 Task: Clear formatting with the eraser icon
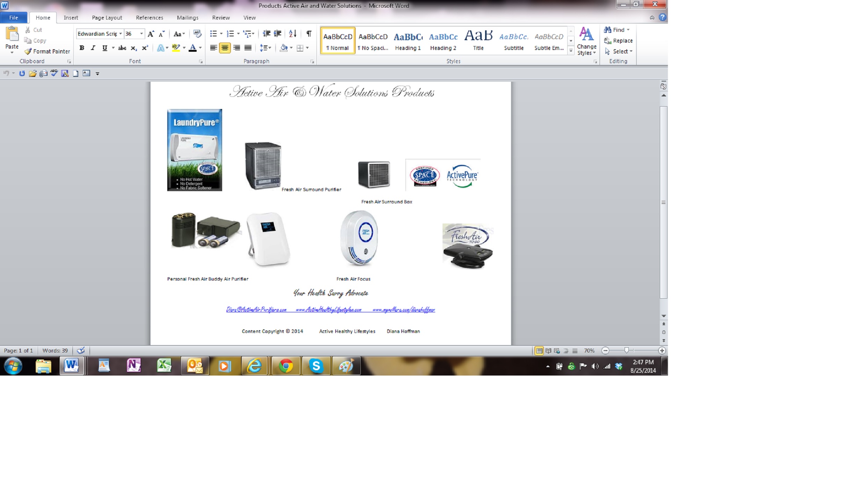pos(197,34)
